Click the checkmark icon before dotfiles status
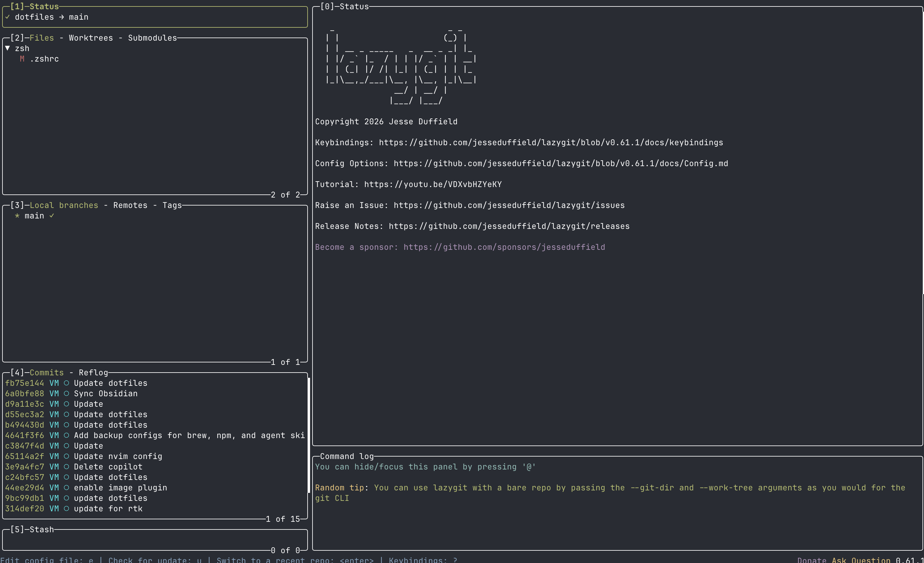 7,17
